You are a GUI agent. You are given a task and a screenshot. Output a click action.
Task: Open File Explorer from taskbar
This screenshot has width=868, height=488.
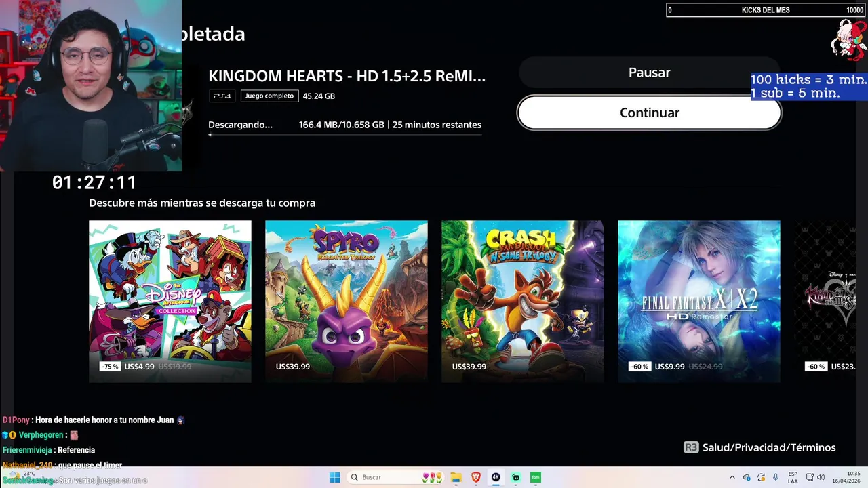click(x=456, y=477)
